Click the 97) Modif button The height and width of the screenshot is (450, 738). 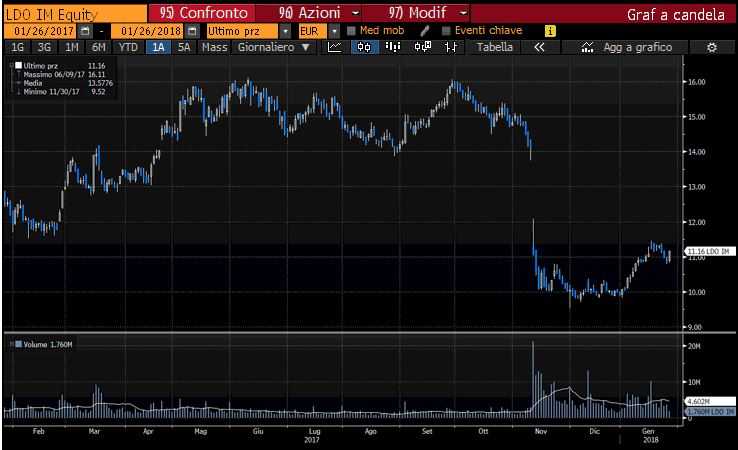[417, 13]
